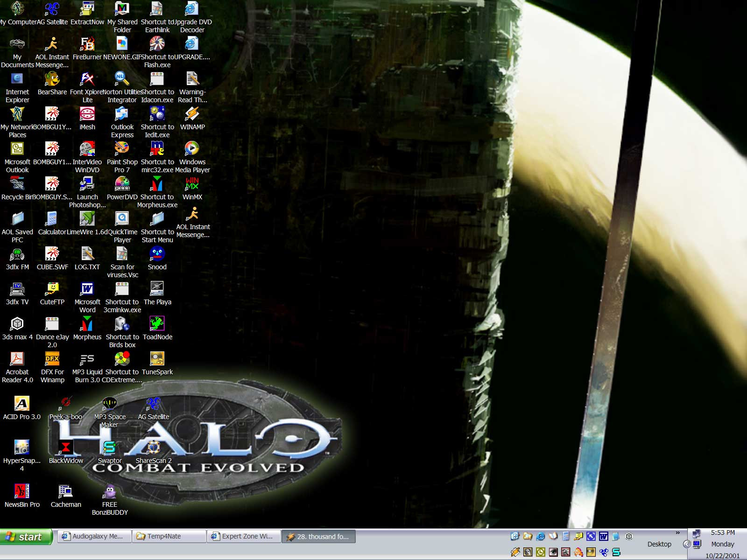Click Winamp lightning icon in Quick Launch

[515, 552]
